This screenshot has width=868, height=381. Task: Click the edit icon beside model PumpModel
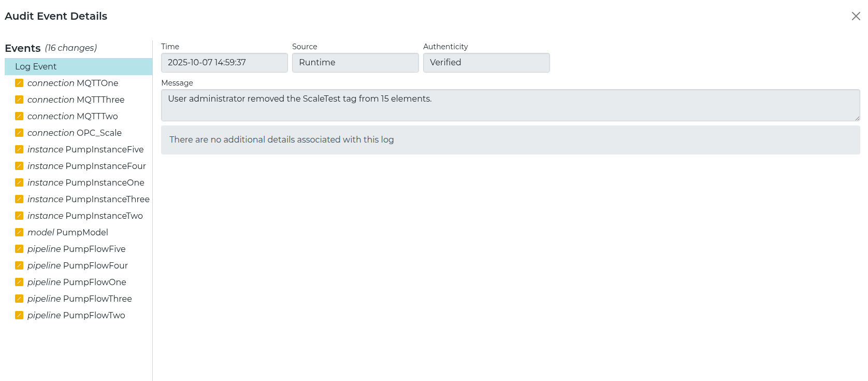coord(19,232)
